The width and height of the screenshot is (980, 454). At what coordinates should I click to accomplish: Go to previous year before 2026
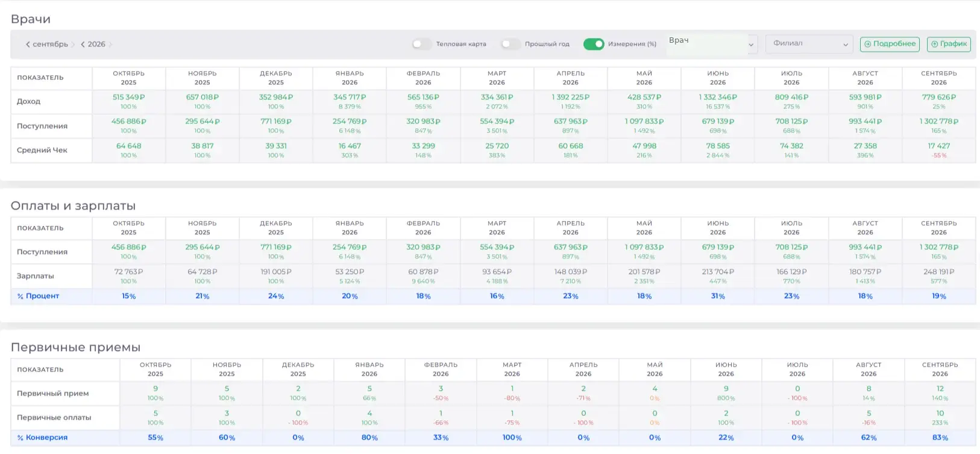click(x=83, y=45)
